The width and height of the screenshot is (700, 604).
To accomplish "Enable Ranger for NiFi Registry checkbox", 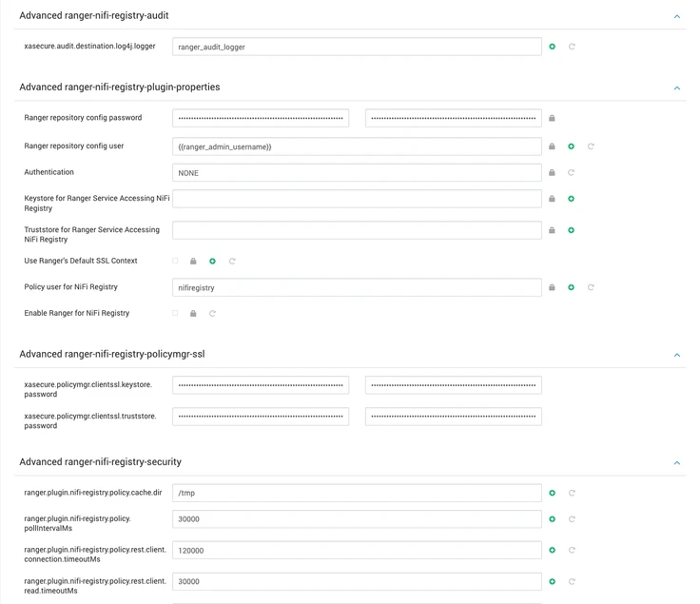I will 175,313.
